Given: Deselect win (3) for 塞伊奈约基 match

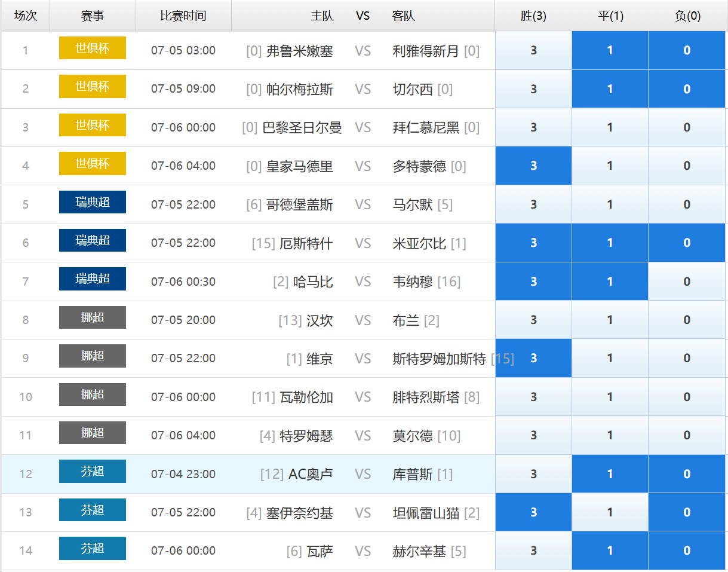Looking at the screenshot, I should 533,512.
